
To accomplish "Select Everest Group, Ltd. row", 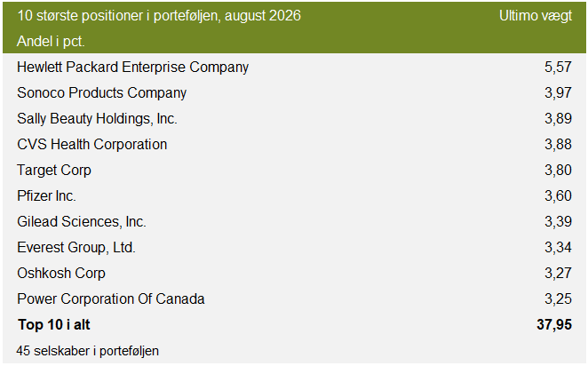I will (x=294, y=248).
